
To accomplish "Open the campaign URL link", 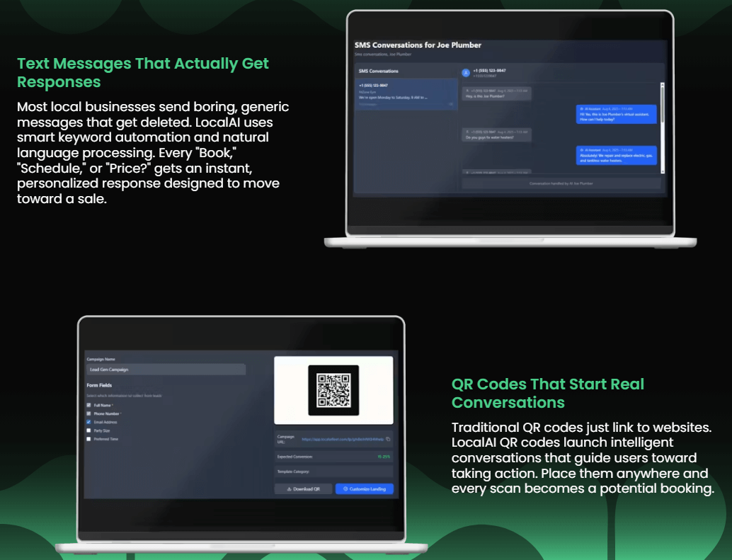I will (x=342, y=439).
